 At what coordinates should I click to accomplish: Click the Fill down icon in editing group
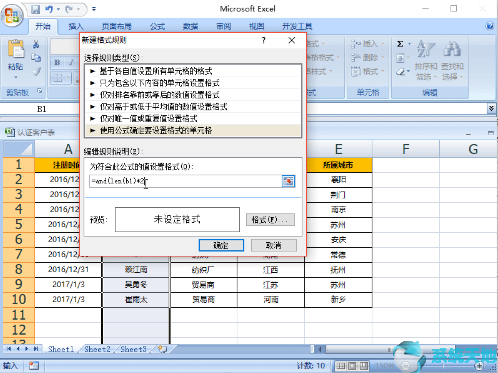(400, 58)
